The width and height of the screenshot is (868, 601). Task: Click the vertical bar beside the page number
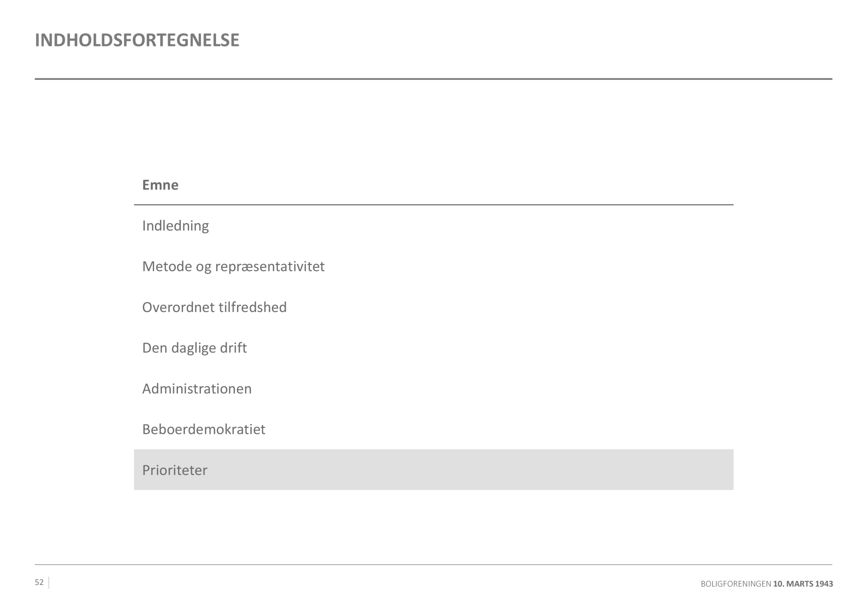[49, 583]
